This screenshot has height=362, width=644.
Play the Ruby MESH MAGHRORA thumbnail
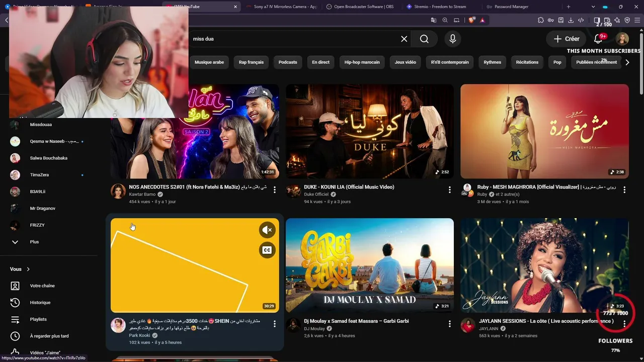[x=544, y=131]
